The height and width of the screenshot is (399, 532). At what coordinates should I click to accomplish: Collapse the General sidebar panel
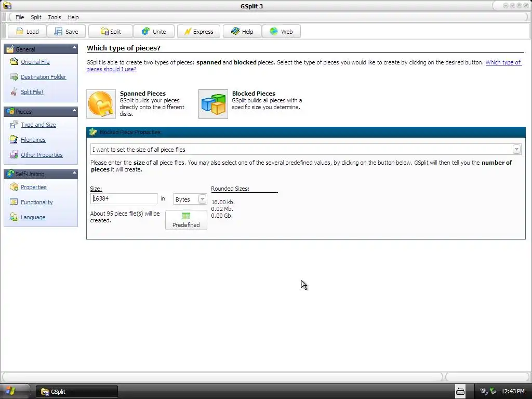(x=74, y=48)
